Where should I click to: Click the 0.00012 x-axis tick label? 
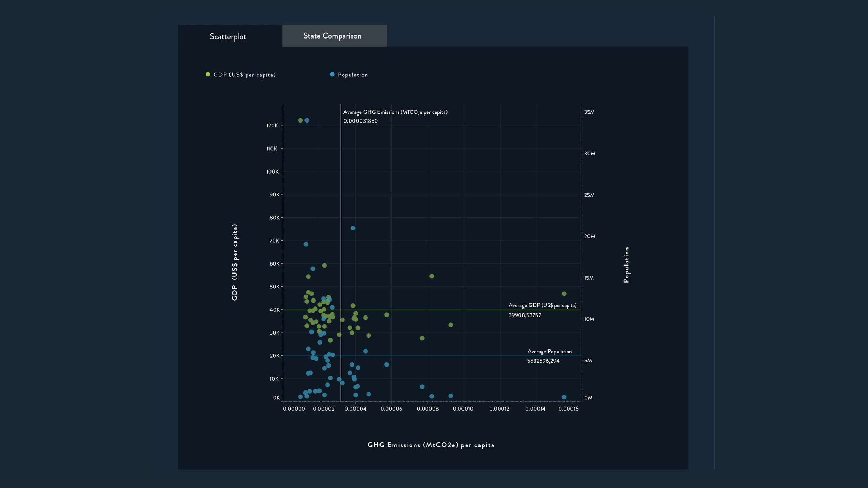[499, 409]
